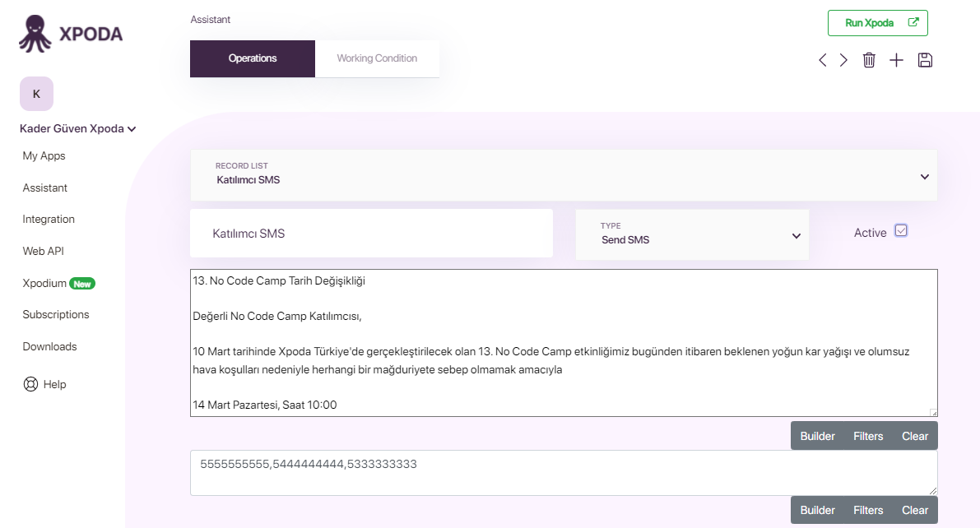Viewport: 980px width, 528px height.
Task: Click Clear under the SMS message box
Action: pos(915,436)
